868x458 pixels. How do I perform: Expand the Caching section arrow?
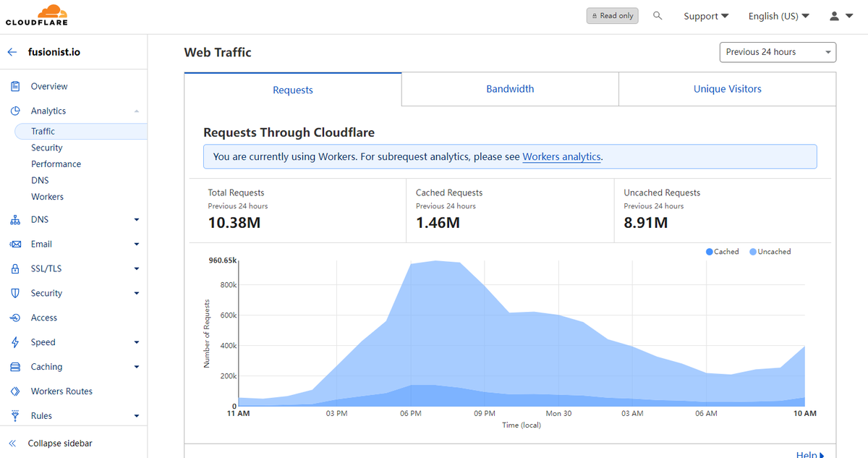(x=137, y=368)
